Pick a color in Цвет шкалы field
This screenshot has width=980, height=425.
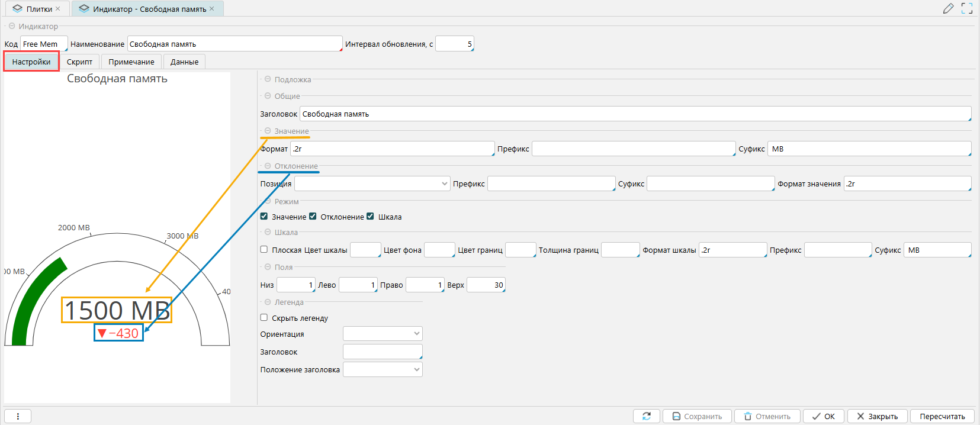pyautogui.click(x=365, y=250)
